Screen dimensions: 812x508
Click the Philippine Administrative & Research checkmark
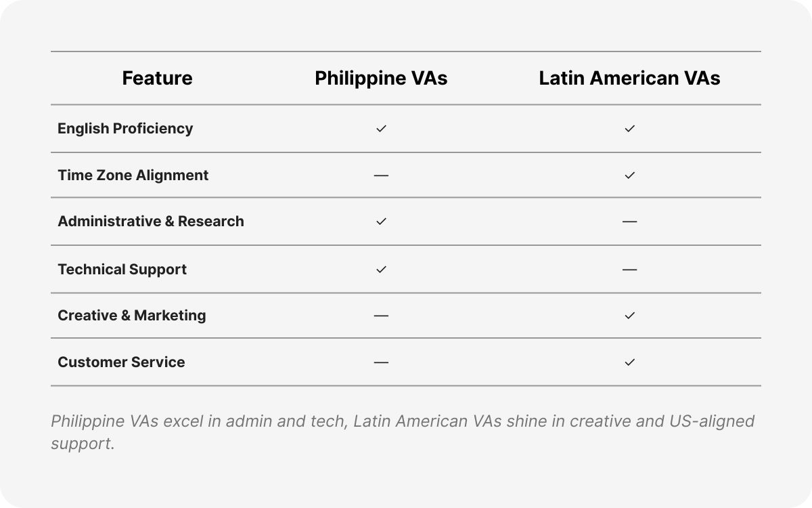point(381,221)
